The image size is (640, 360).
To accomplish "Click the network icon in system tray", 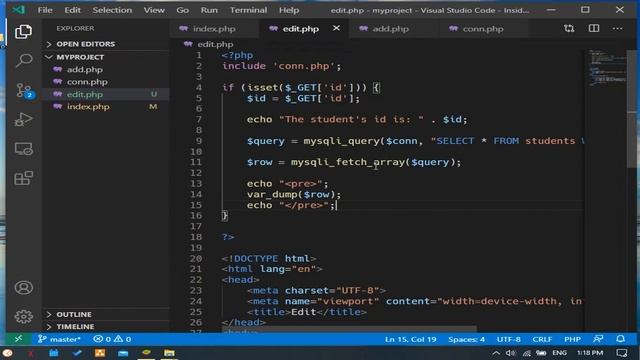I will coord(527,353).
